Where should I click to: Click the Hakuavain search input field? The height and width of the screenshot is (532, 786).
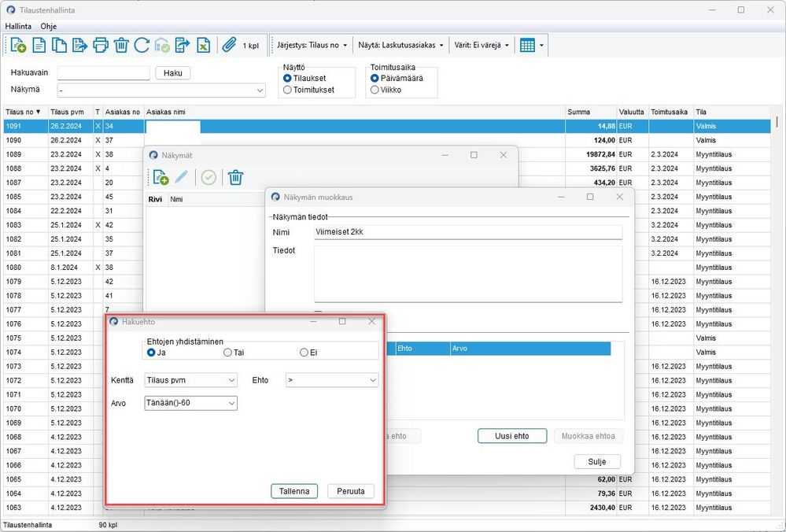103,72
